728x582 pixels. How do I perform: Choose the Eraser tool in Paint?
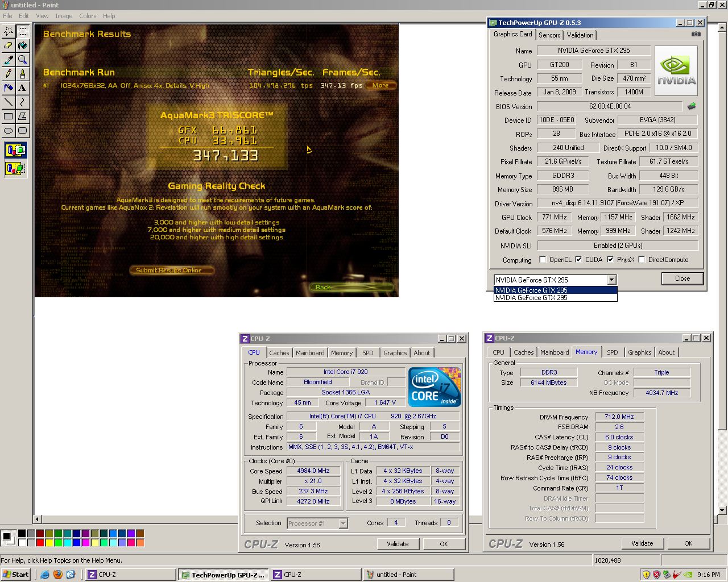tap(9, 45)
